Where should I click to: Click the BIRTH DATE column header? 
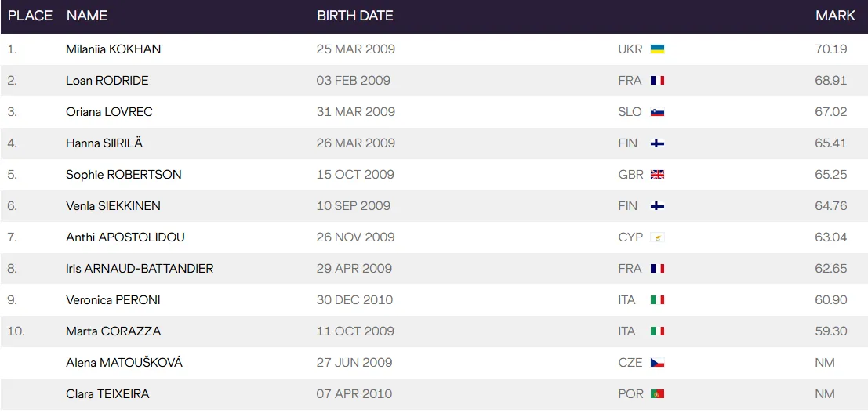[355, 16]
